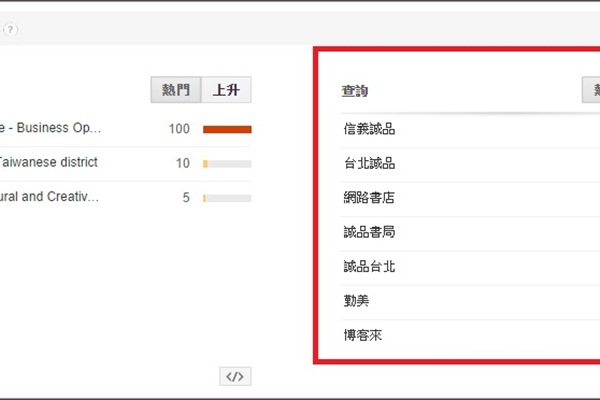The width and height of the screenshot is (600, 400).
Task: Choose the 誠品台北 query row
Action: pyautogui.click(x=369, y=266)
